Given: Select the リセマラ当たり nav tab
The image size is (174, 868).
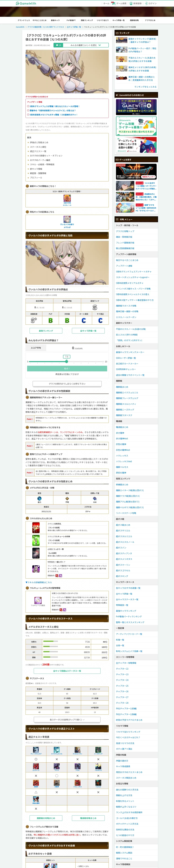Looking at the screenshot, I should [x=103, y=20].
